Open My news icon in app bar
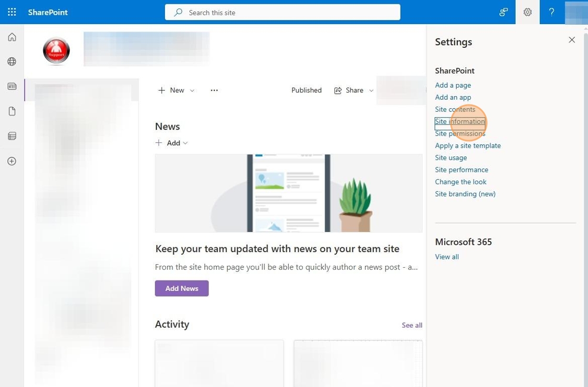This screenshot has height=387, width=588. pos(12,86)
